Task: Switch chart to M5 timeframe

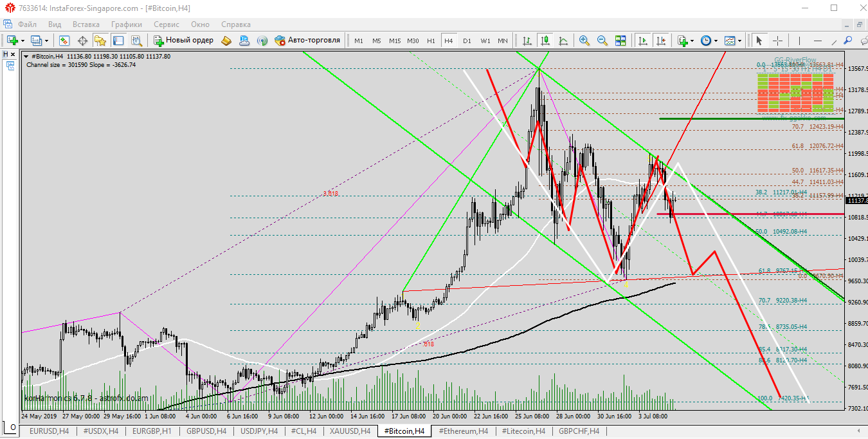Action: click(377, 41)
